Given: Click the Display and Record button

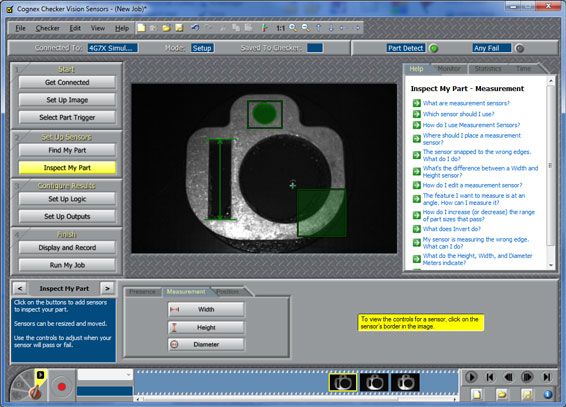Looking at the screenshot, I should point(67,248).
